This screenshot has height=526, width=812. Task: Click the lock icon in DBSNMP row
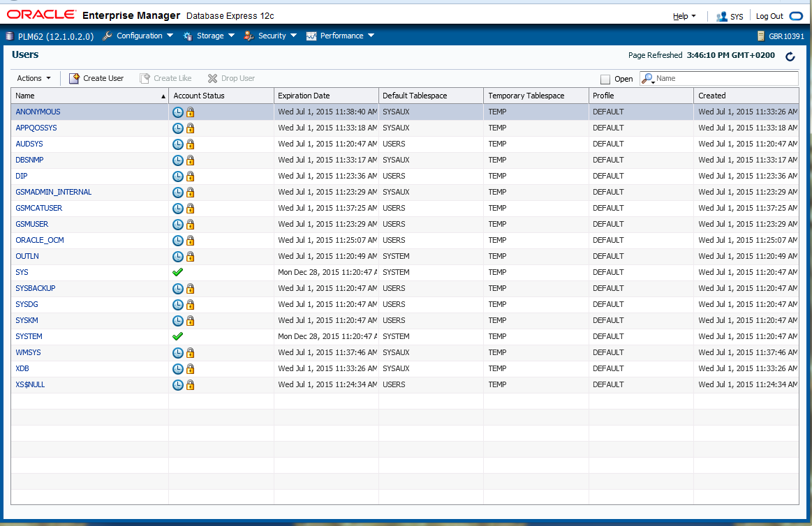click(x=190, y=160)
